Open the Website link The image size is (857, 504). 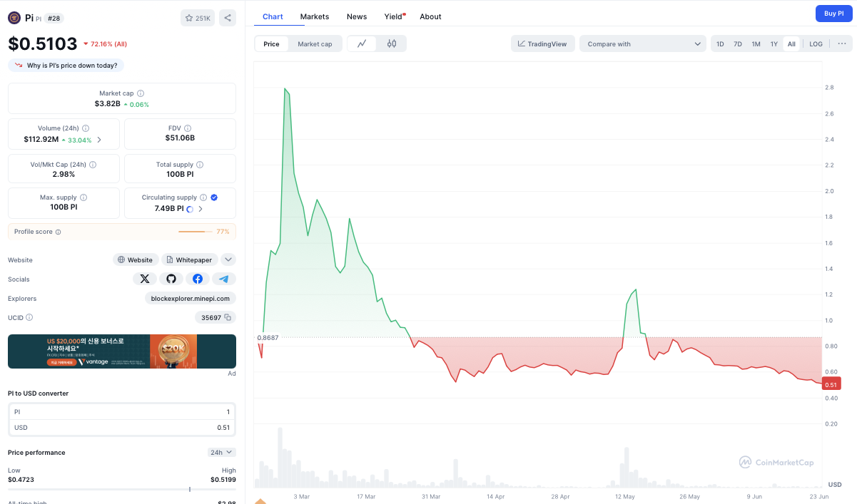point(136,259)
